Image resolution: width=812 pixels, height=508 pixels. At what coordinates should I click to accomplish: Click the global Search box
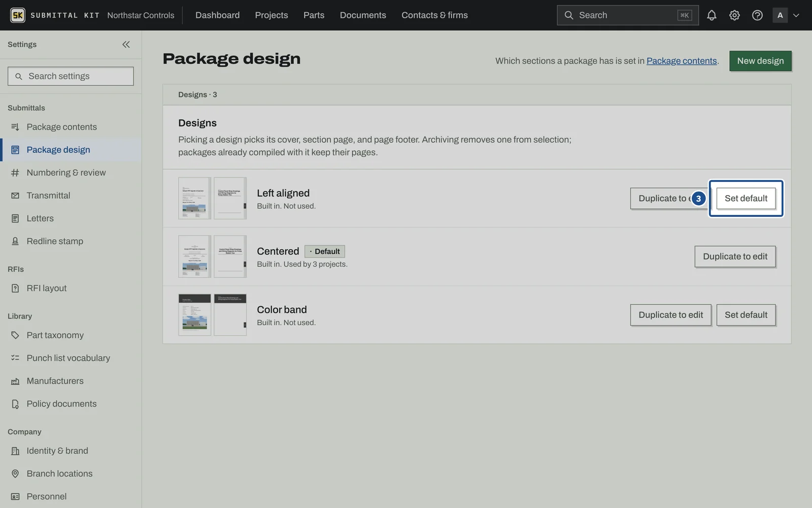pyautogui.click(x=627, y=15)
